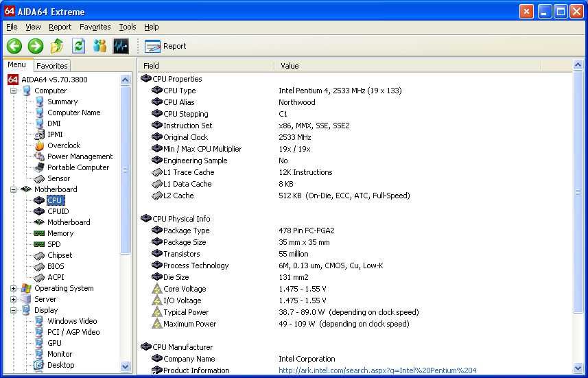Image resolution: width=588 pixels, height=378 pixels.
Task: Open the Memory module icon
Action: click(x=39, y=233)
